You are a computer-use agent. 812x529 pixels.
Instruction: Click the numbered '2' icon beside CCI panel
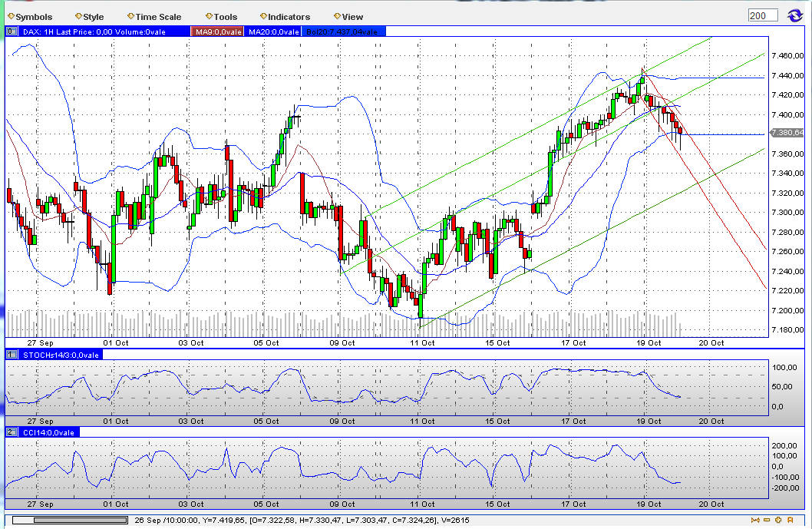tap(10, 432)
